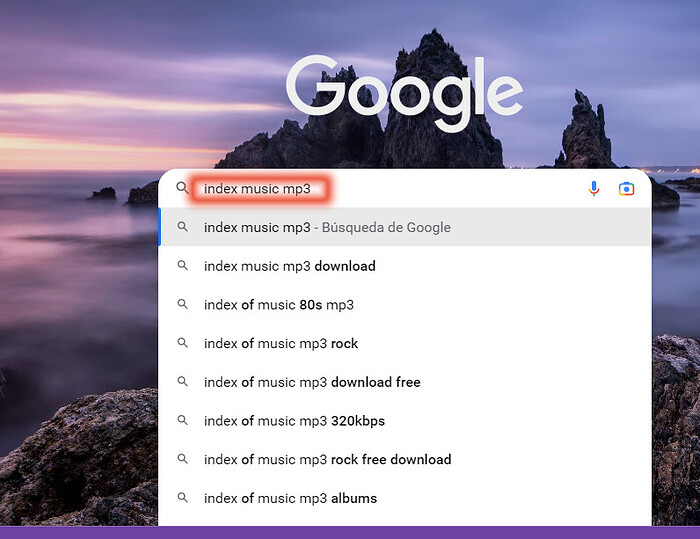Open Google Lens camera search icon
Viewport: 700px width, 539px height.
pyautogui.click(x=626, y=189)
